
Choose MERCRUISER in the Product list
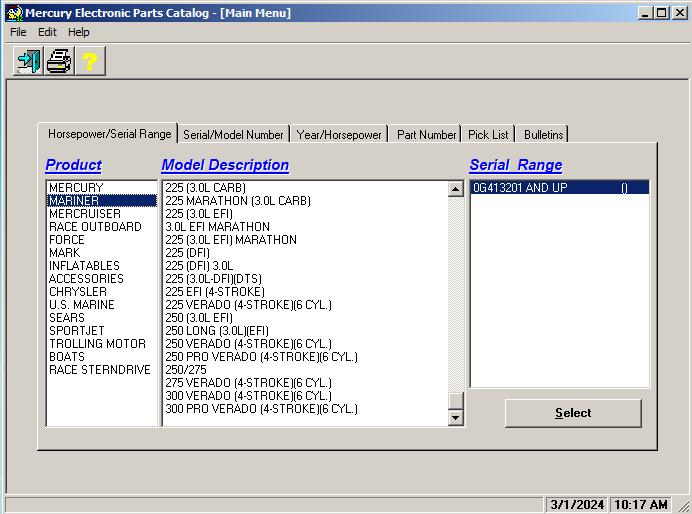[85, 214]
